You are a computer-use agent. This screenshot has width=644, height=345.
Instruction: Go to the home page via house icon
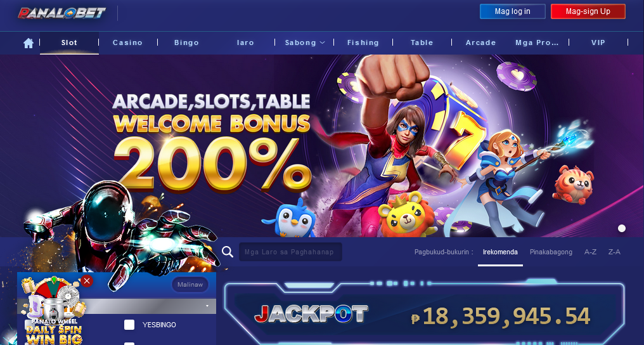point(29,42)
